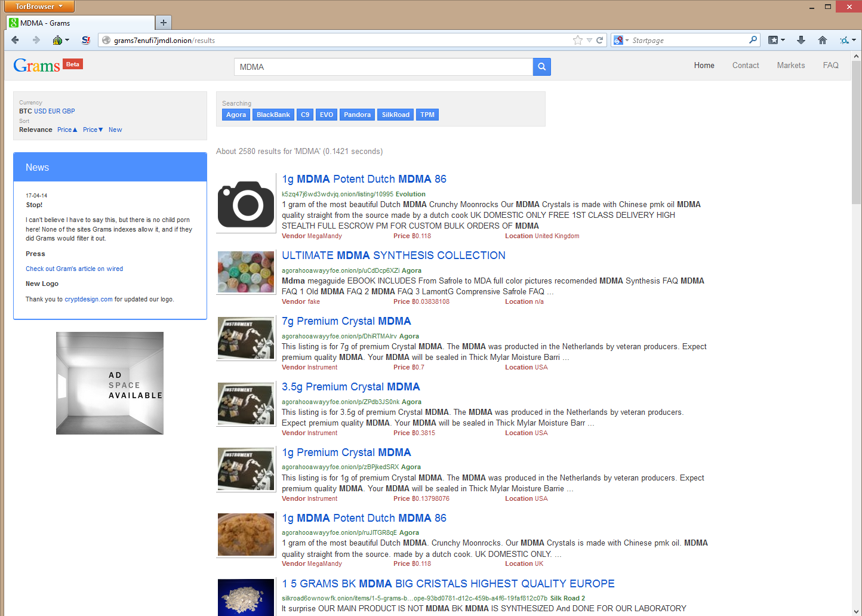Open the FAQ navigation link
The width and height of the screenshot is (862, 616).
(830, 65)
